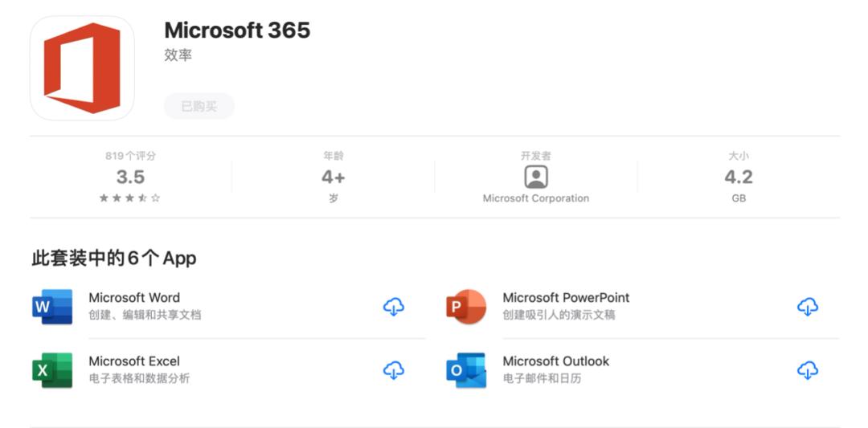Open the Microsoft Outlook title link

click(x=556, y=361)
